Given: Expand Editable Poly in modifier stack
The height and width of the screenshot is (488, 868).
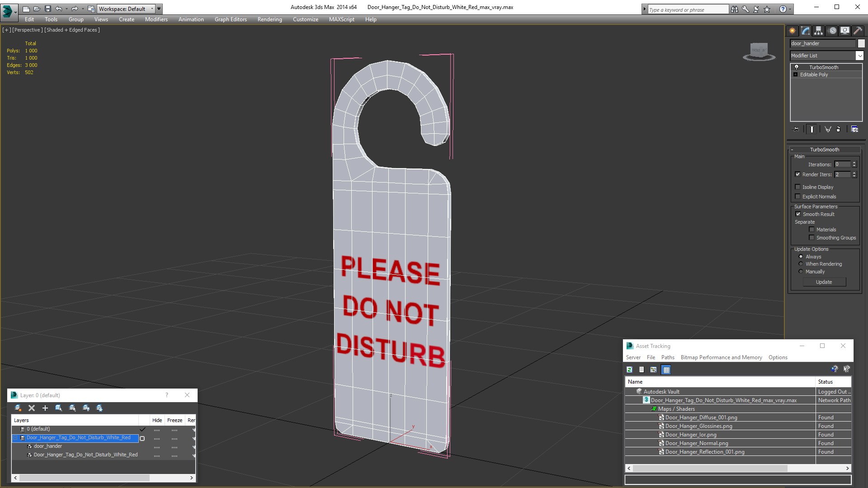Looking at the screenshot, I should (x=795, y=75).
